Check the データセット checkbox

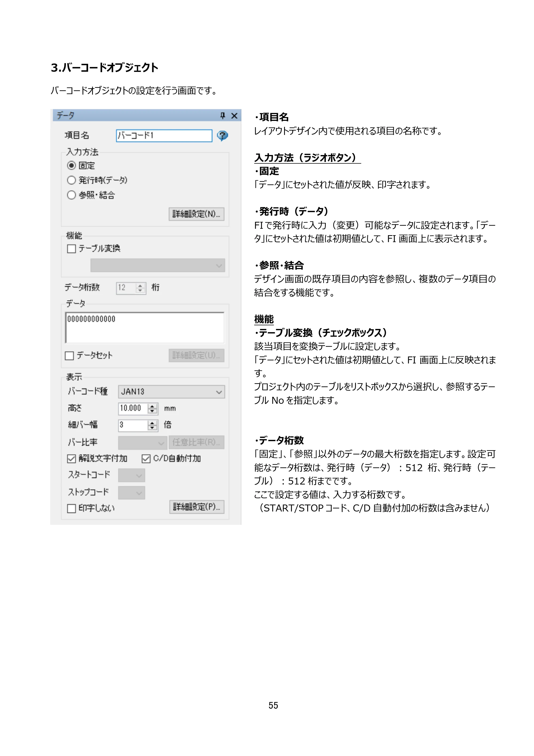coord(69,356)
